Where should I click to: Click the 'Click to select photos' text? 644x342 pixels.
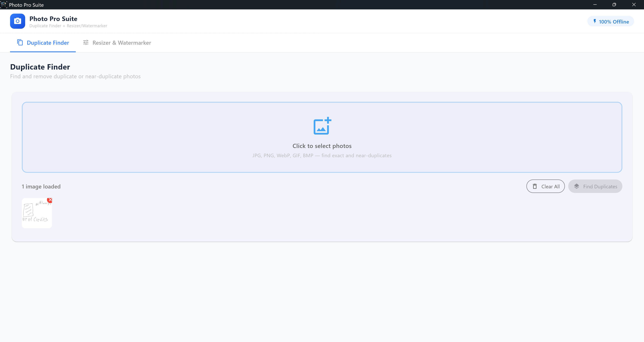(x=322, y=146)
